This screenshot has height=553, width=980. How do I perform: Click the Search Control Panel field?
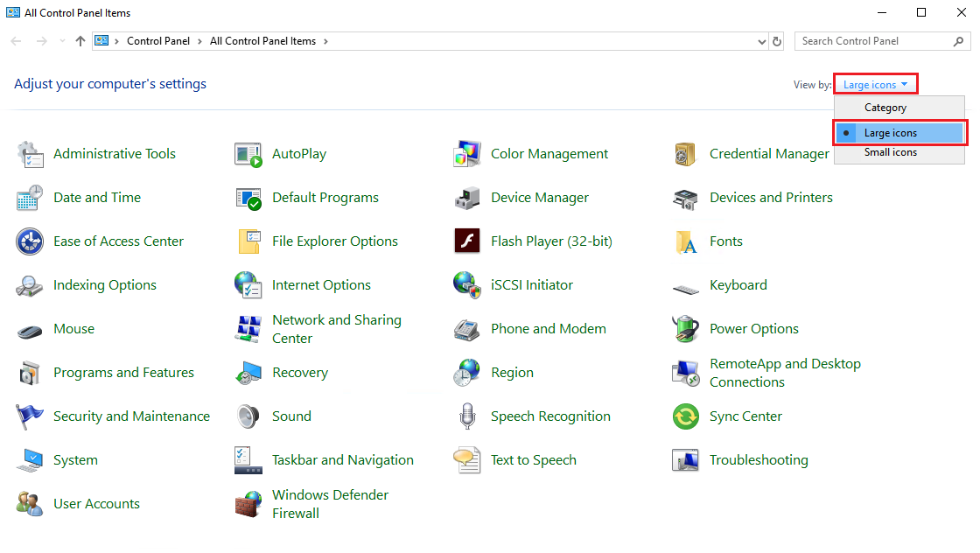click(x=883, y=41)
